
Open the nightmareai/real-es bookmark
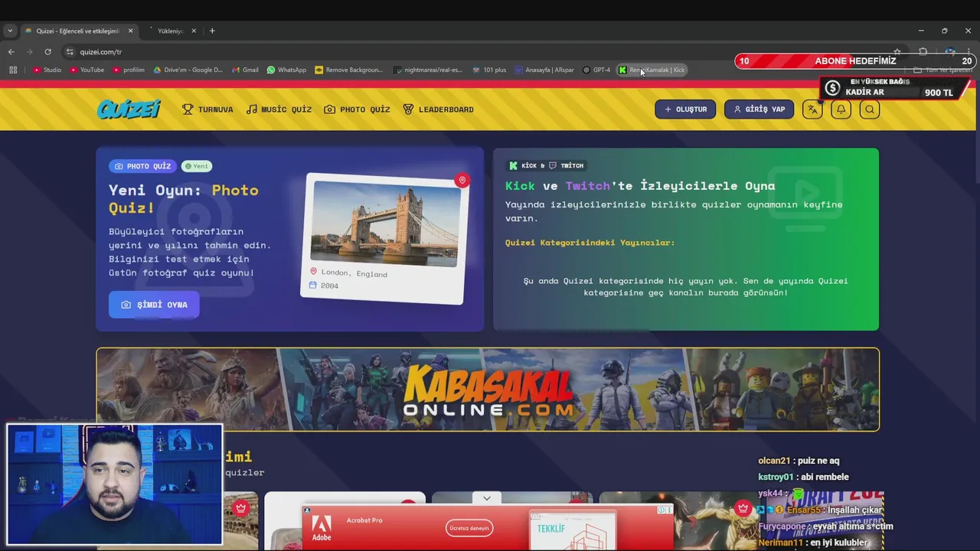point(428,70)
